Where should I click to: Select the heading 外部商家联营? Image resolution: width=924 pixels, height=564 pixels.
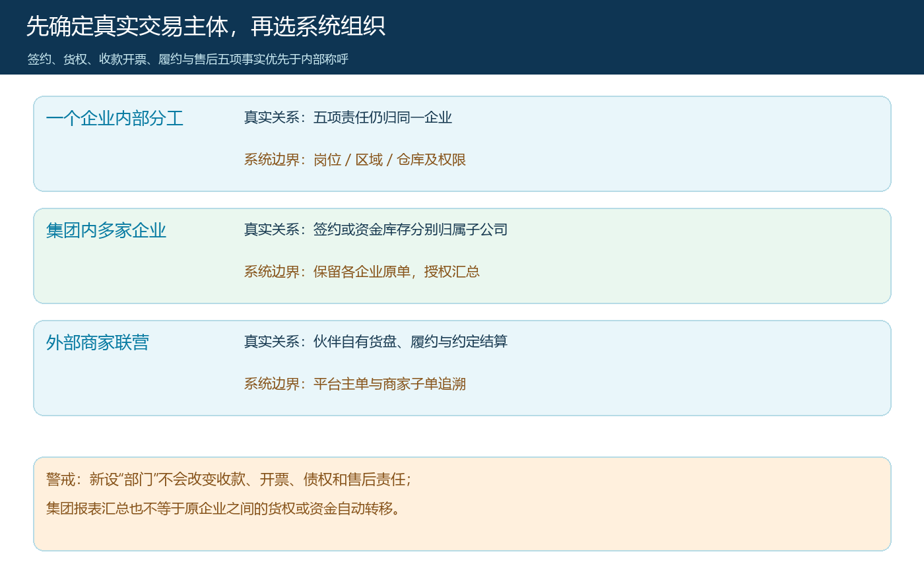[98, 343]
